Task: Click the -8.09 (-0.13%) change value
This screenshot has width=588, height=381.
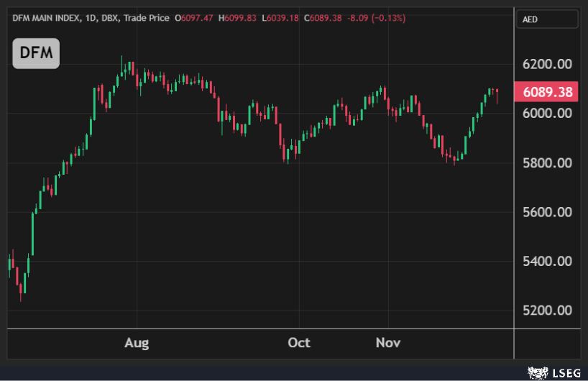Action: point(375,17)
